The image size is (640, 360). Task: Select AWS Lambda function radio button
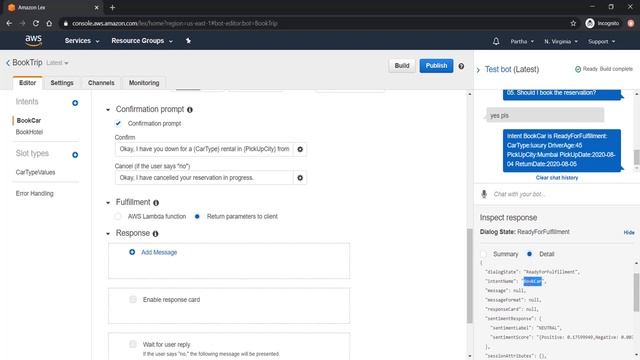tap(118, 216)
